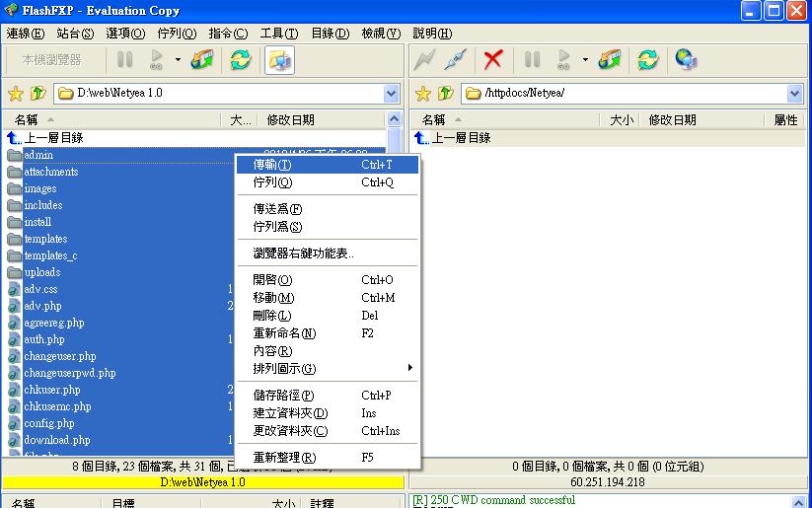Click the remote pane refresh icon
Viewport: 812px width, 508px height.
647,60
